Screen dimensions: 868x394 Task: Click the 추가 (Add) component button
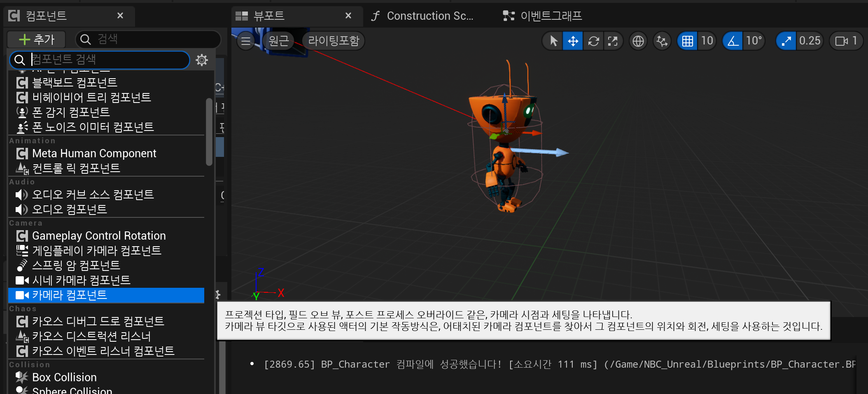pyautogui.click(x=37, y=40)
